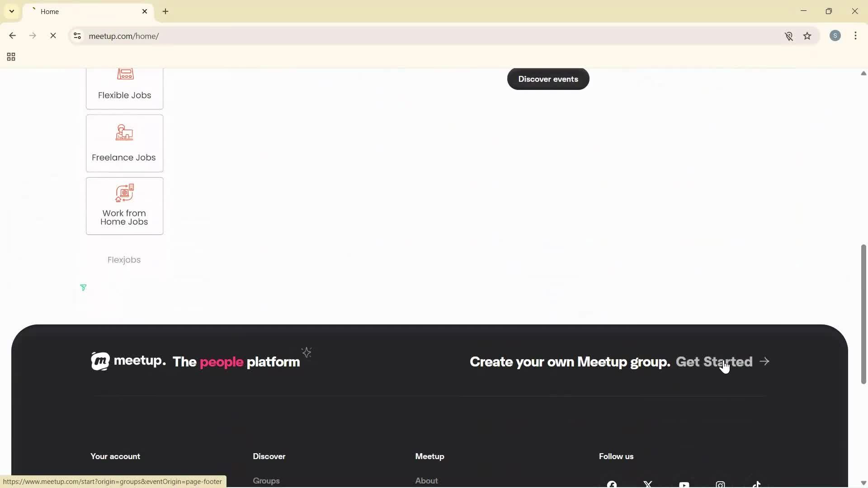Click the Instagram follow icon

[720, 484]
